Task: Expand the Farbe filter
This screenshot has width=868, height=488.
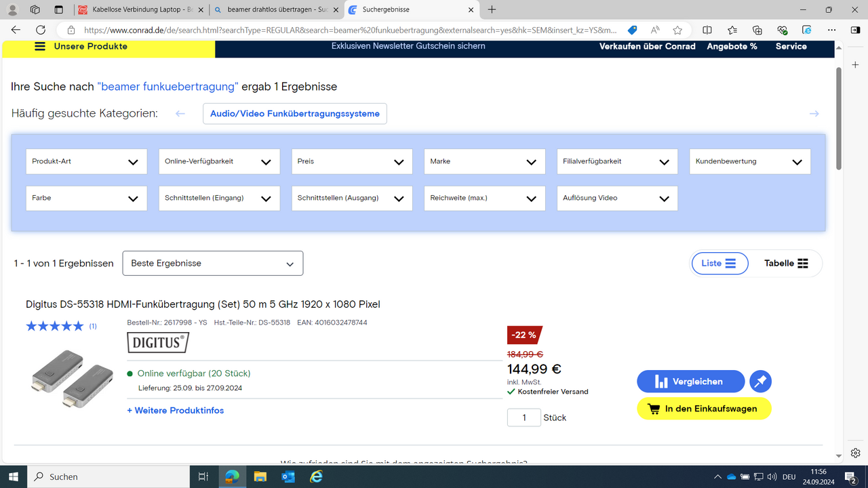Action: tap(86, 198)
